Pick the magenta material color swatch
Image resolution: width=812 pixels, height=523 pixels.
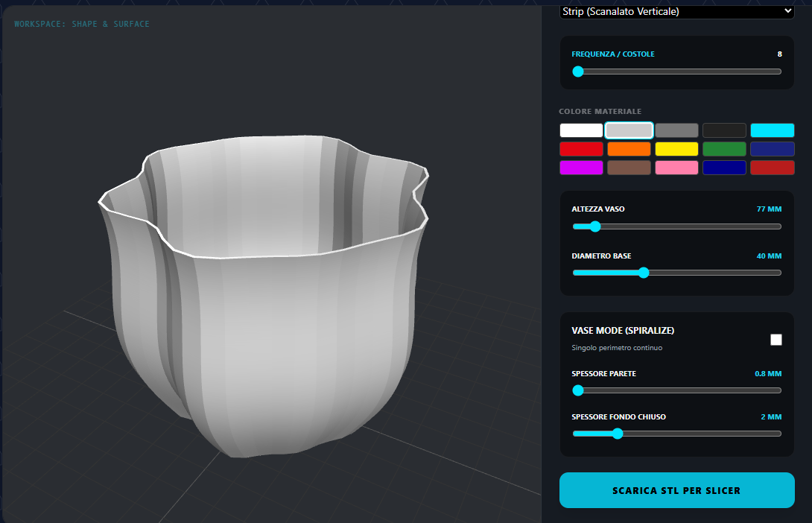click(x=581, y=168)
